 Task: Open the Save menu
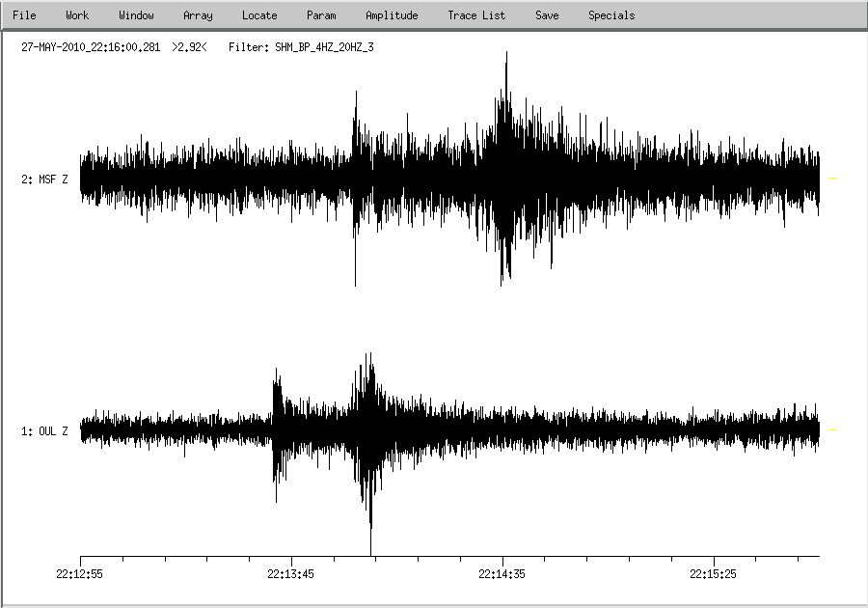point(547,15)
